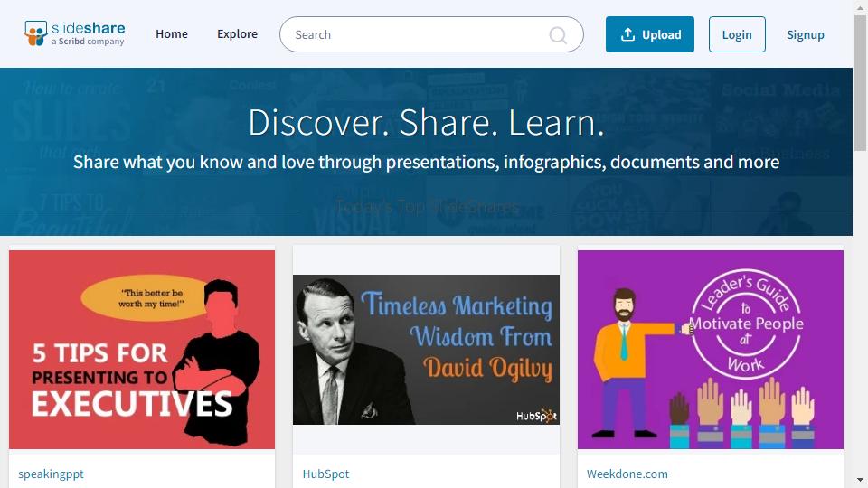Viewport: 868px width, 488px height.
Task: Click the search magnifier icon
Action: [558, 35]
